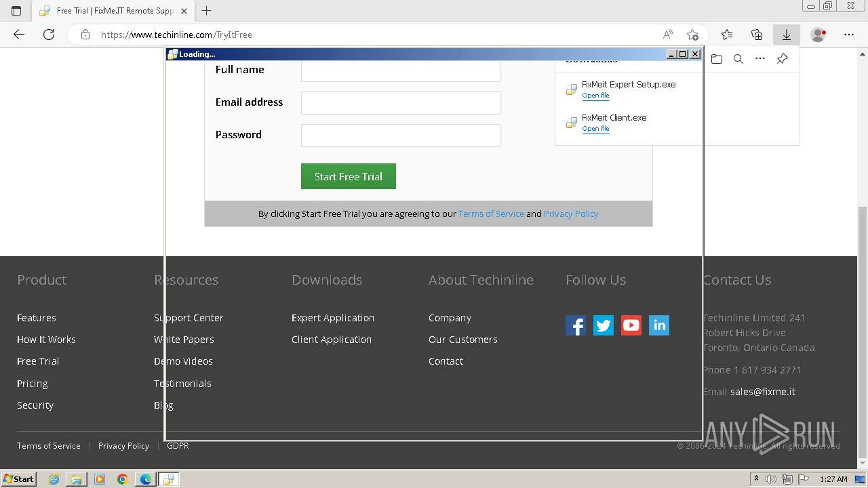View site information via the lock icon

(85, 35)
